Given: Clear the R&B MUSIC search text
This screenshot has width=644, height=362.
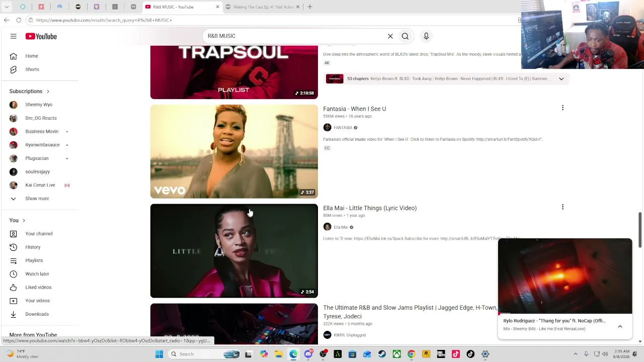Looking at the screenshot, I should coord(390,36).
